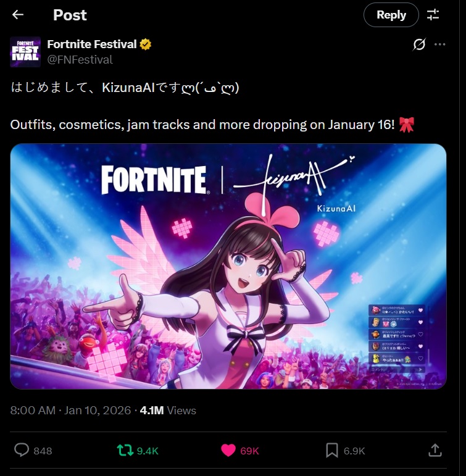Open the Fortnite Festival display name
Screen dimensions: 466x476
click(92, 44)
